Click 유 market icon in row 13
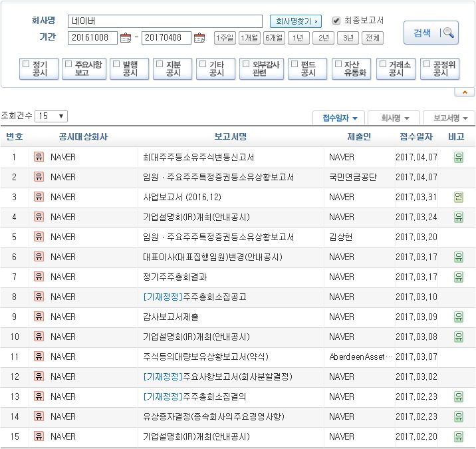The image size is (476, 449). pyautogui.click(x=39, y=396)
